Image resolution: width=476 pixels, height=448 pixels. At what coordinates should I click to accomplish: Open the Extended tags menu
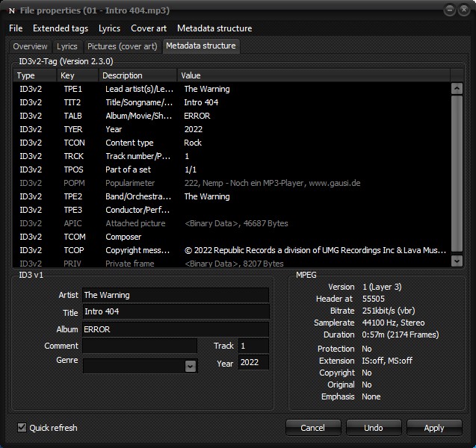tap(60, 28)
